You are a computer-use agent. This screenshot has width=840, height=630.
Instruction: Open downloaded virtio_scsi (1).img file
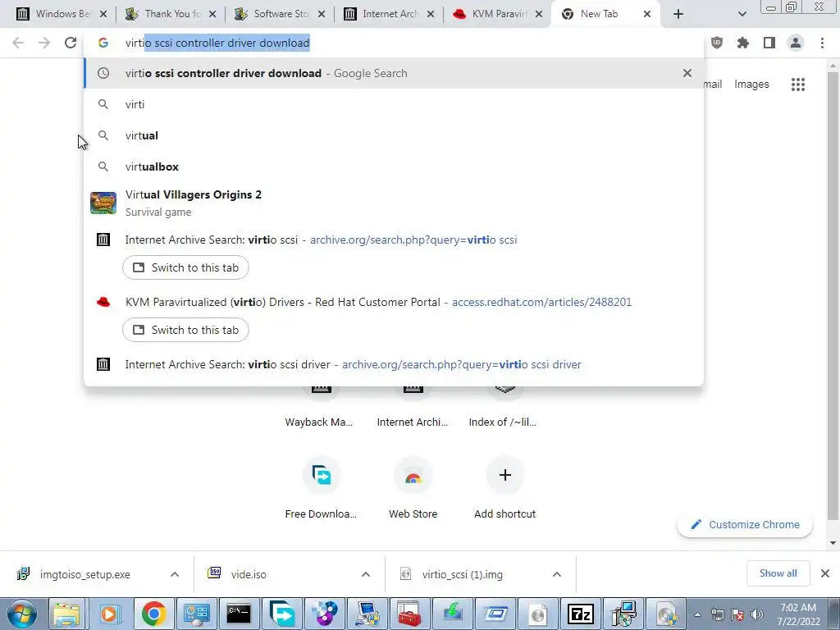point(463,574)
